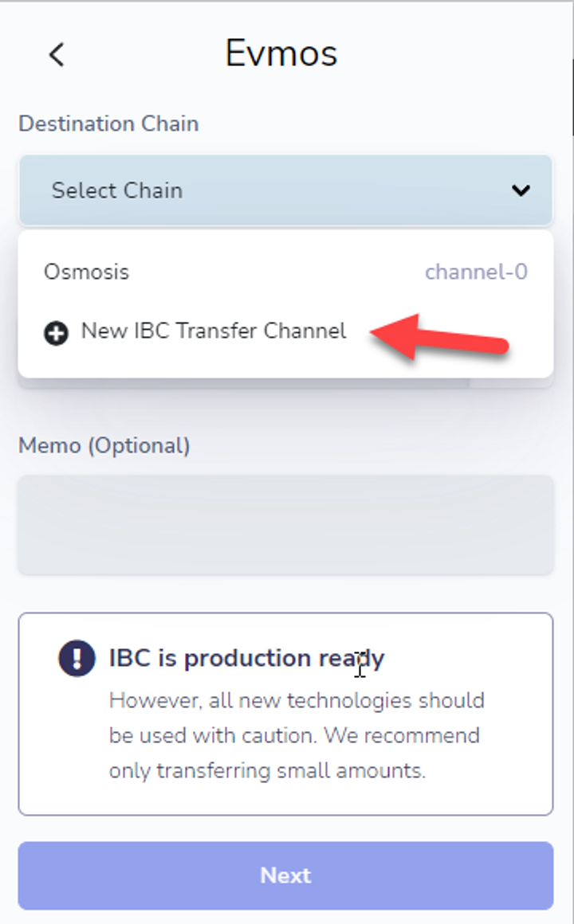This screenshot has width=574, height=924.
Task: Click the dropdown caret in Select Chain
Action: click(521, 190)
